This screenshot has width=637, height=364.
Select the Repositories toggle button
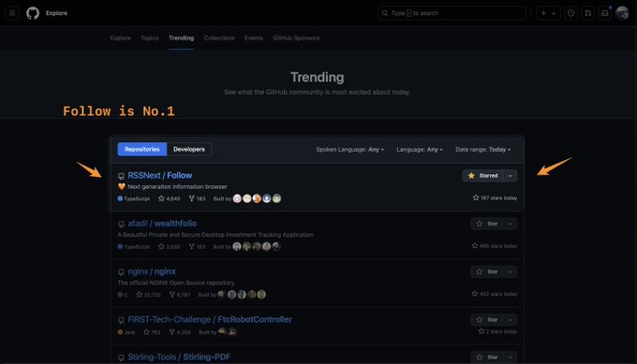tap(142, 149)
